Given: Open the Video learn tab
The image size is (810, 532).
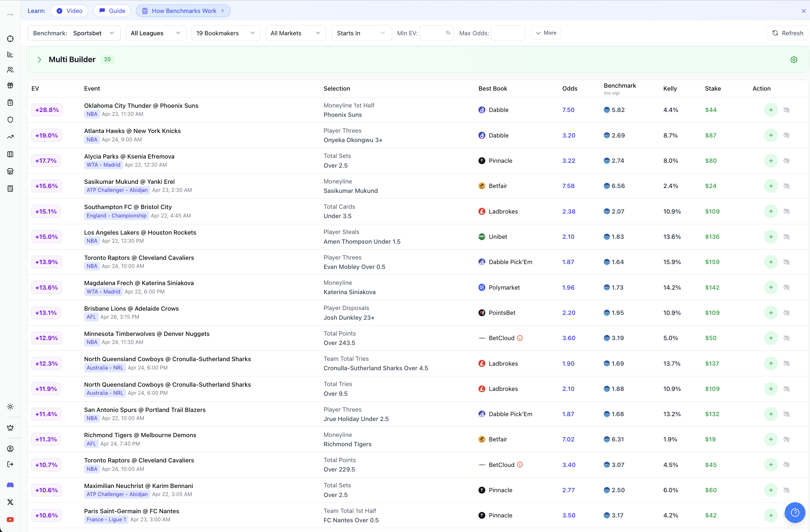Looking at the screenshot, I should [69, 11].
